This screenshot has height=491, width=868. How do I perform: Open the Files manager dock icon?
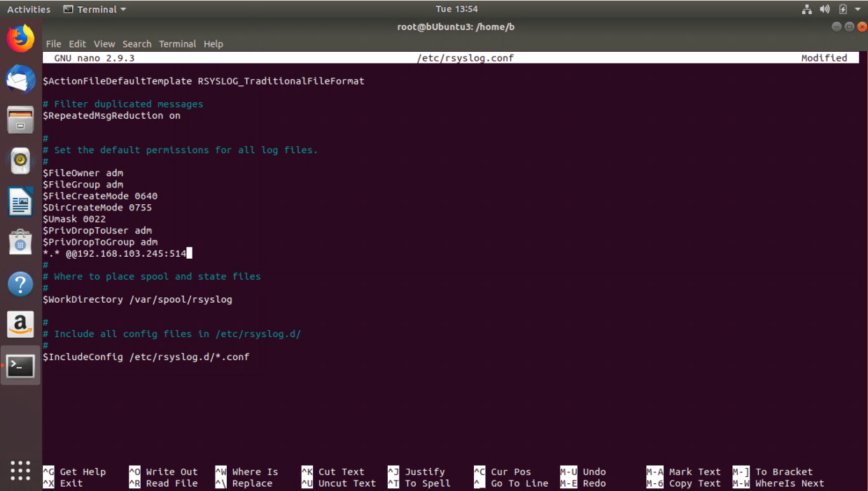point(20,120)
